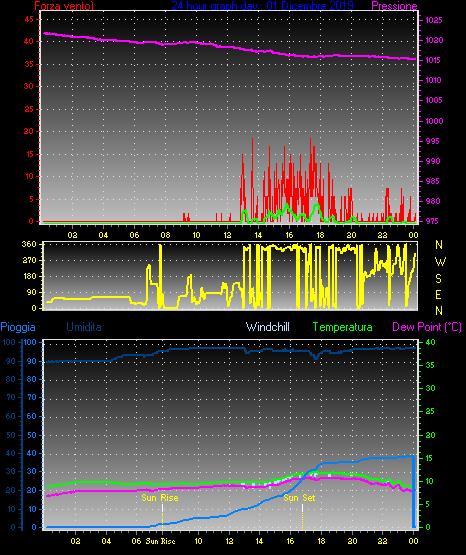Click the 'Umidita' legend label
This screenshot has width=466, height=555.
coord(84,327)
